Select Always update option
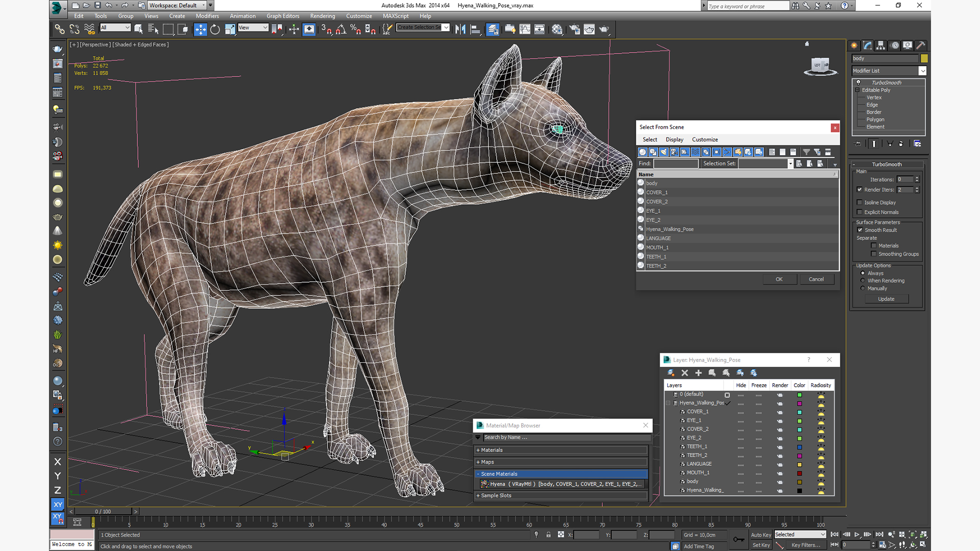This screenshot has width=980, height=551. [863, 273]
